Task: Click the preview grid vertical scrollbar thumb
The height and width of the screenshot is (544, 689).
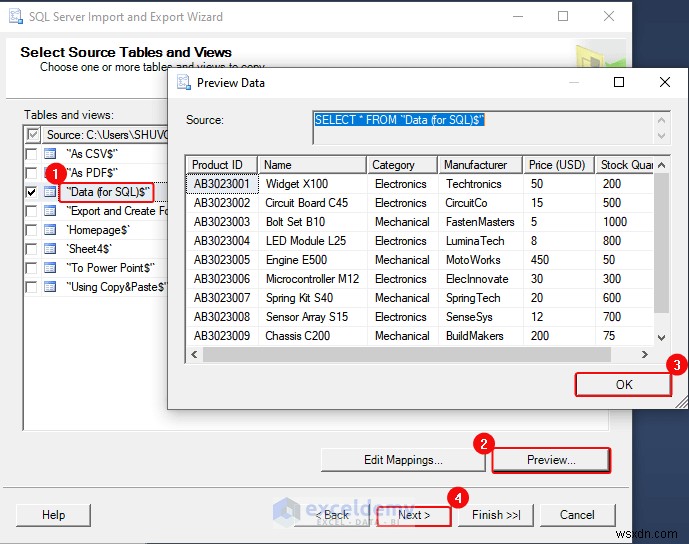Action: [x=662, y=243]
